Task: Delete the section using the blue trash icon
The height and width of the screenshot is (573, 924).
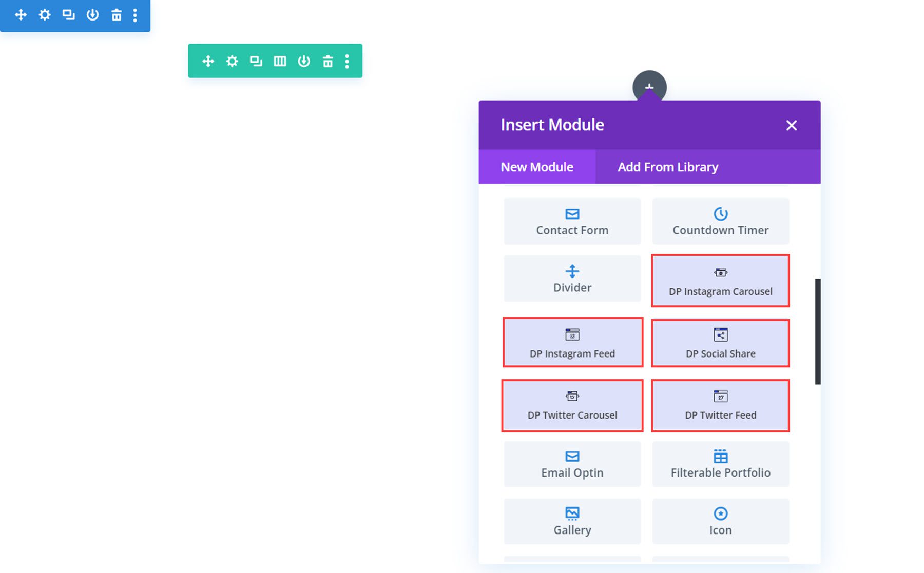Action: 116,15
